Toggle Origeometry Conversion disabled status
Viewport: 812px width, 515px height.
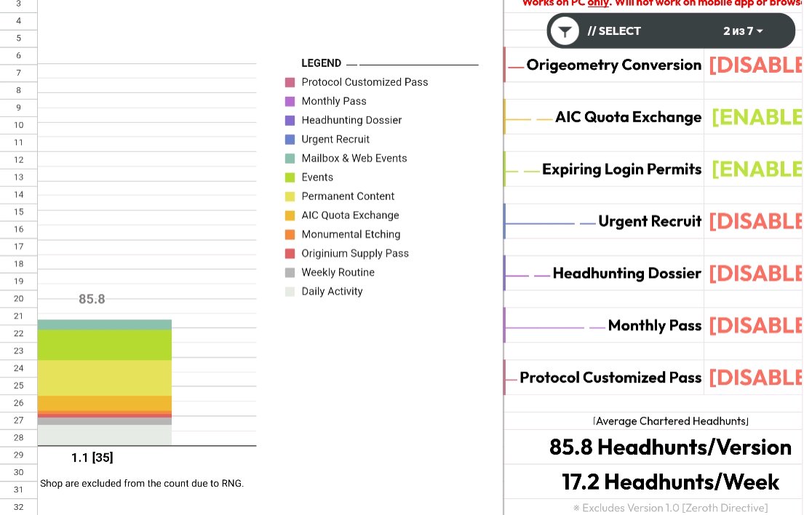(x=755, y=65)
